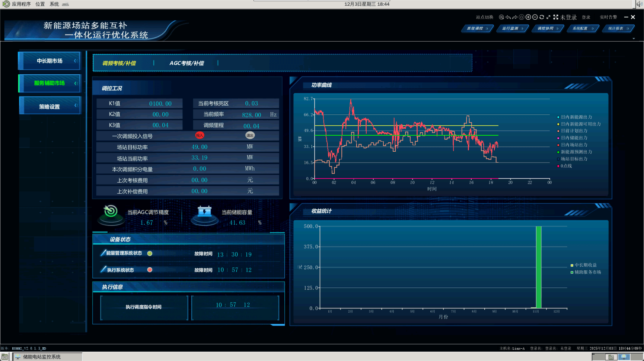Screen dimensions: 644x361
Task: Toggle the red 投入 signal indicator
Action: coord(200,135)
